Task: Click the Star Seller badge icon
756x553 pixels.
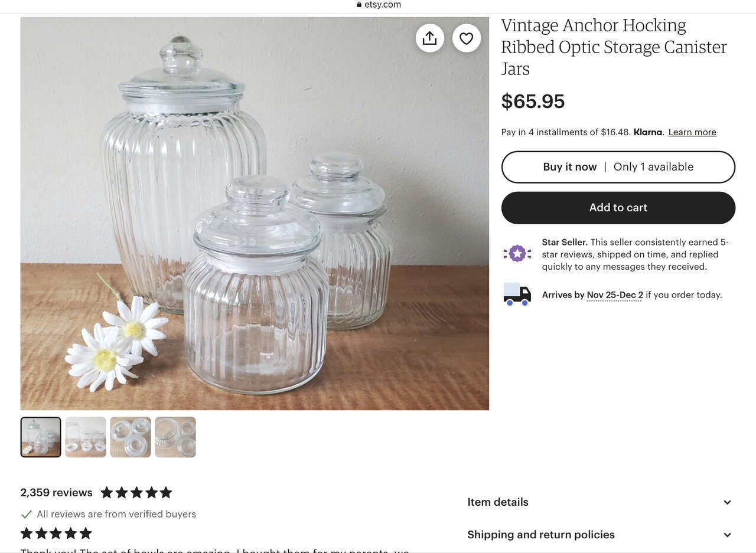Action: pos(517,254)
